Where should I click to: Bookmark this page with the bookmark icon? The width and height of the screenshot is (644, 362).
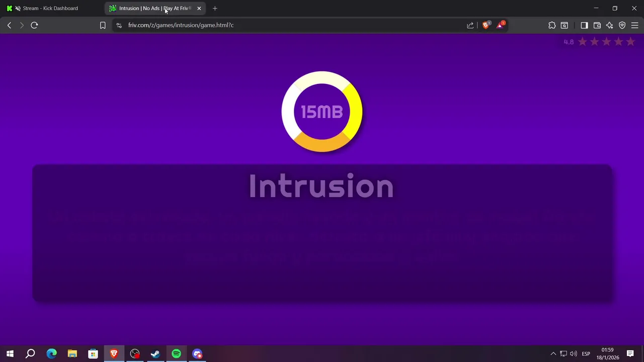103,25
